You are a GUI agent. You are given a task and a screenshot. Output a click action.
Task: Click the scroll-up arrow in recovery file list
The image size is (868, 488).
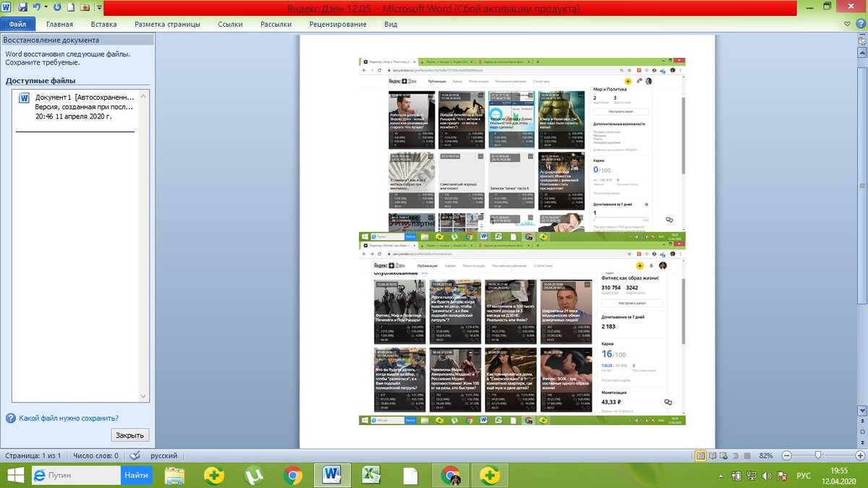click(x=143, y=95)
